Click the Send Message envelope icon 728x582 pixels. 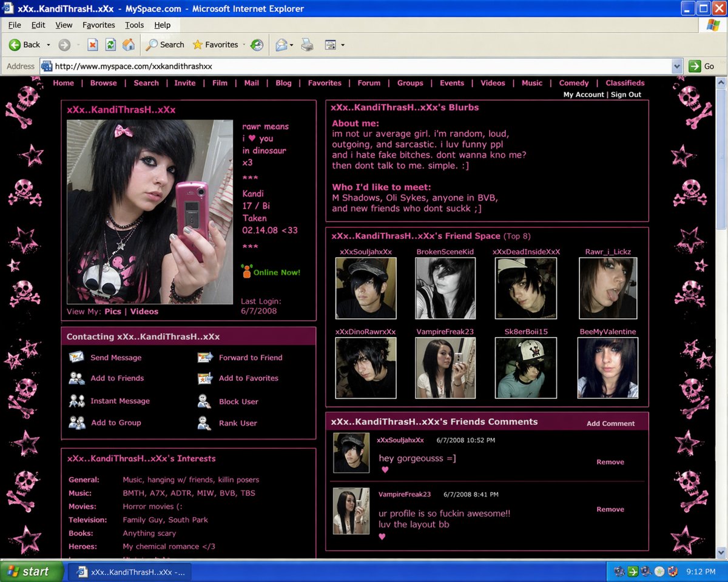point(76,357)
